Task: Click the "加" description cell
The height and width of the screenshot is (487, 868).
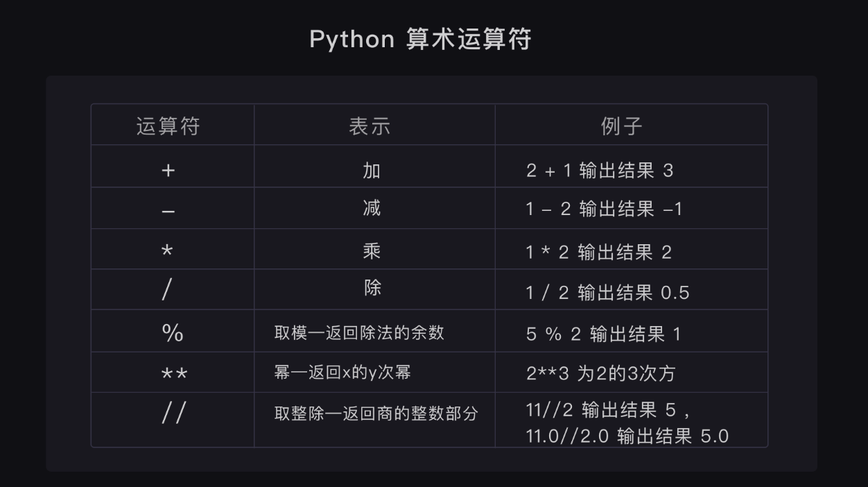Action: pos(372,170)
